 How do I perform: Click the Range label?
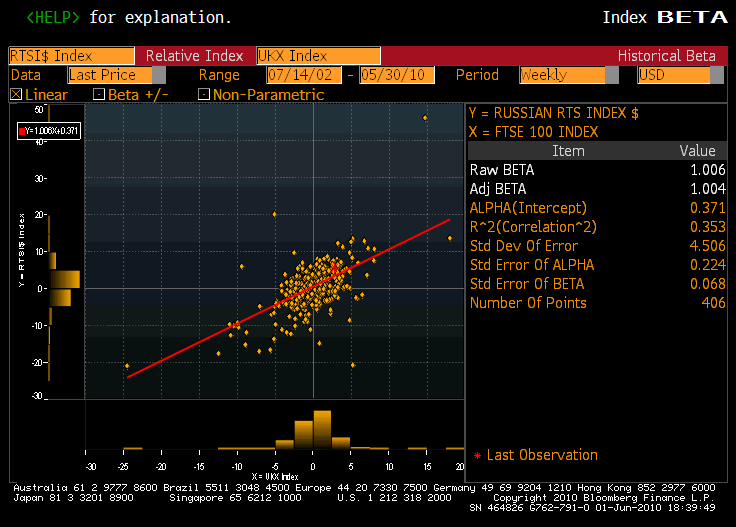[219, 75]
